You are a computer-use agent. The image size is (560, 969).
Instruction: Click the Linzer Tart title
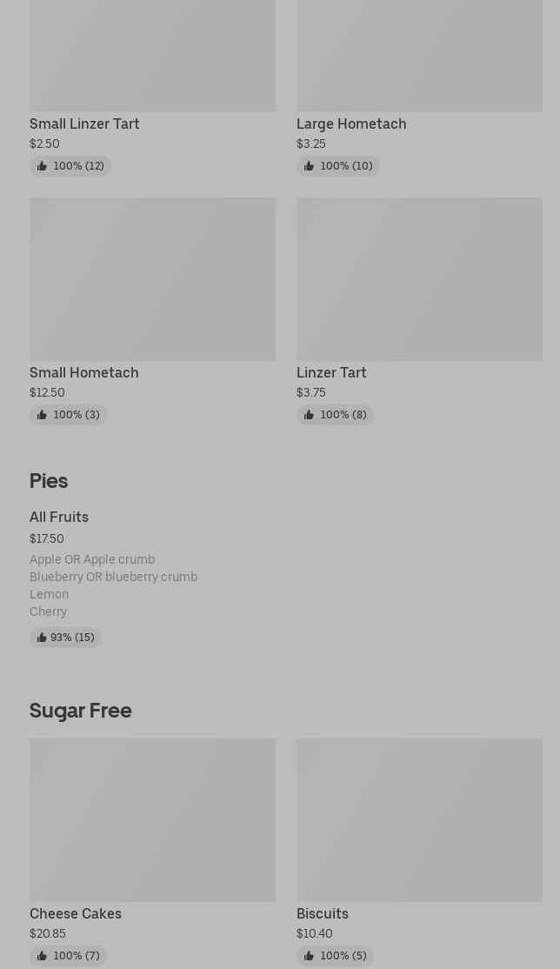pos(331,373)
